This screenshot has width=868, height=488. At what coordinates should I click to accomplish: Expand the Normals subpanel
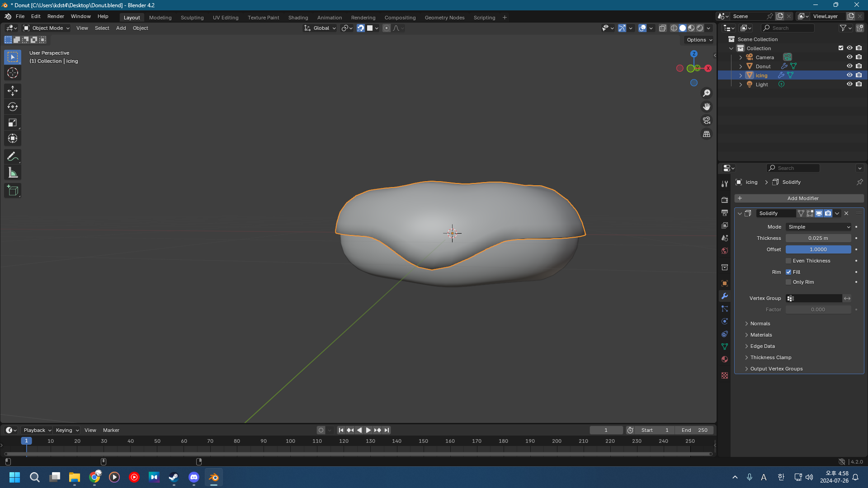(759, 324)
